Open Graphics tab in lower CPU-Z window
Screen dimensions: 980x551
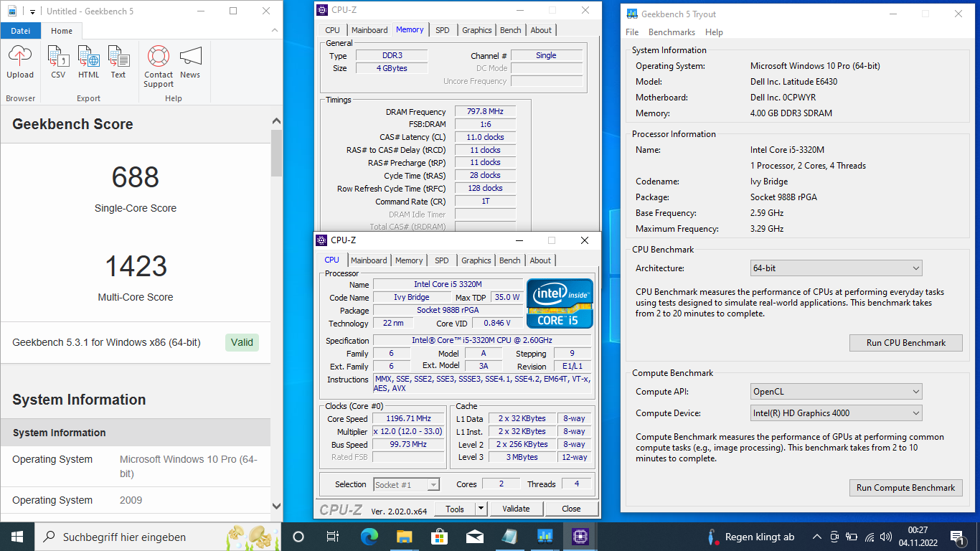476,260
